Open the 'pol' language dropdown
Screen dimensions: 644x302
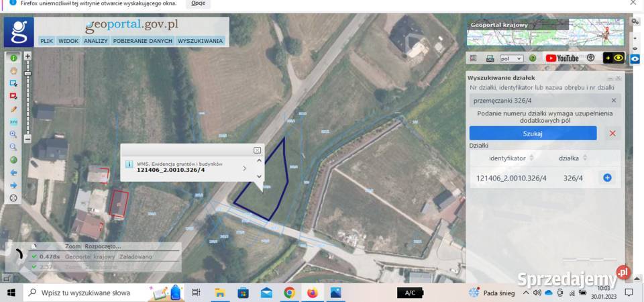(511, 58)
